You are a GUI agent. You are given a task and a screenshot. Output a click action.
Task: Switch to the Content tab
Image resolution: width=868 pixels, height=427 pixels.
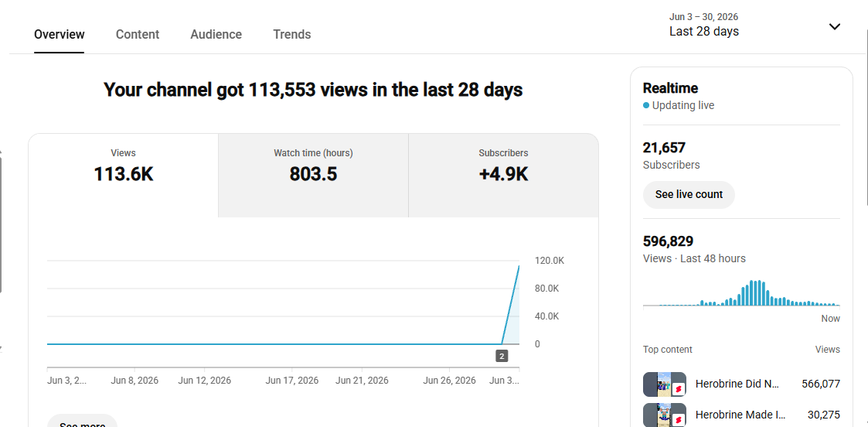coord(138,34)
